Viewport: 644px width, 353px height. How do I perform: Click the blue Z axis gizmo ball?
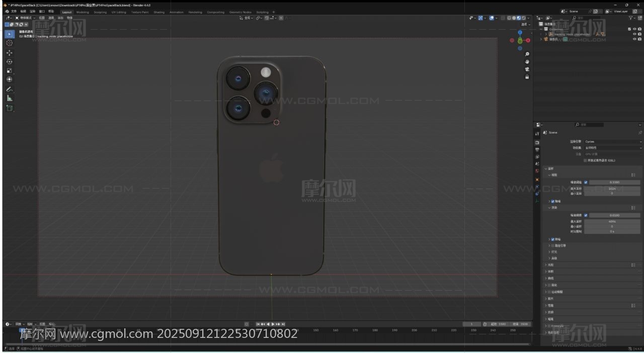point(520,33)
